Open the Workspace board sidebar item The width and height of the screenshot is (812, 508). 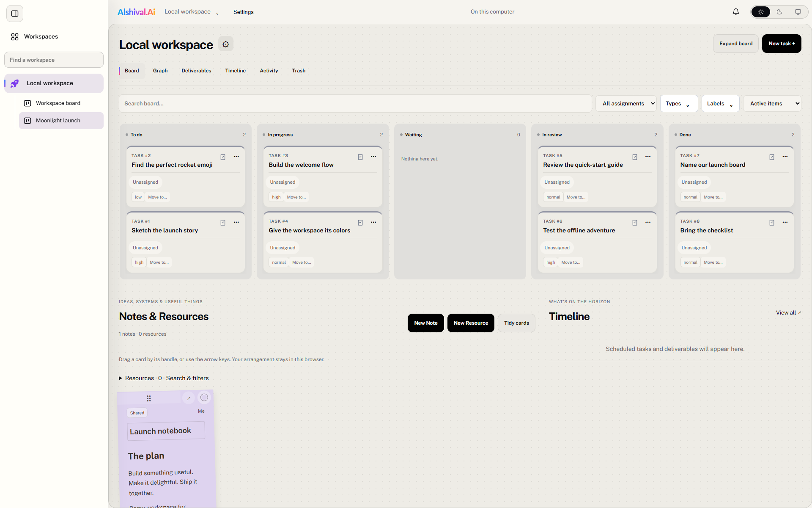click(x=61, y=103)
